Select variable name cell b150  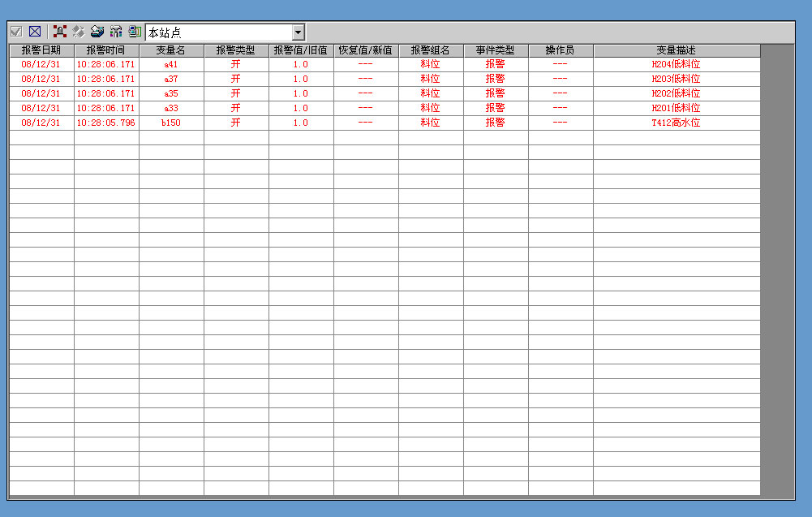click(x=171, y=123)
